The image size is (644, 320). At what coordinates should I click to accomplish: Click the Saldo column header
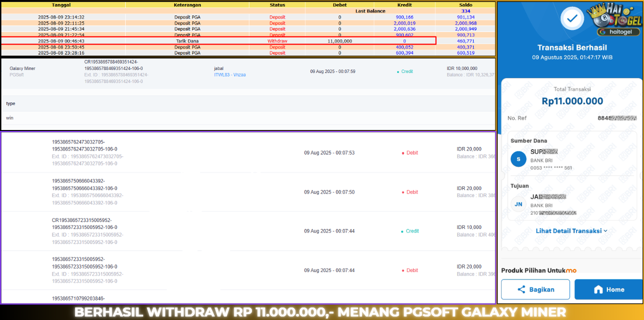pyautogui.click(x=465, y=5)
